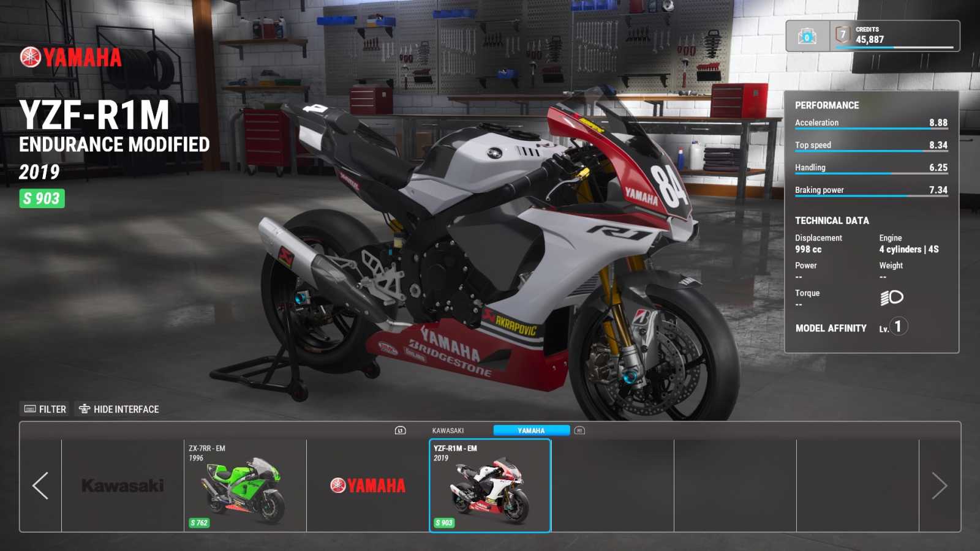Switch to the Kawasaki brand tab

click(448, 430)
